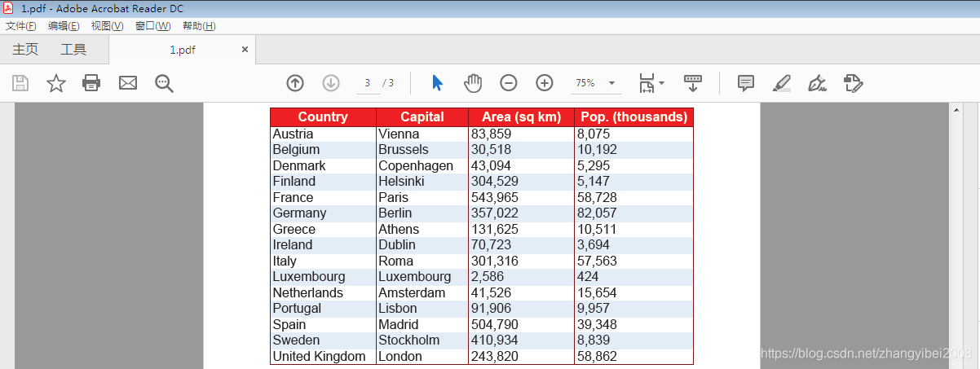The image size is (980, 369).
Task: Switch to the 工具 tab
Action: 73,50
